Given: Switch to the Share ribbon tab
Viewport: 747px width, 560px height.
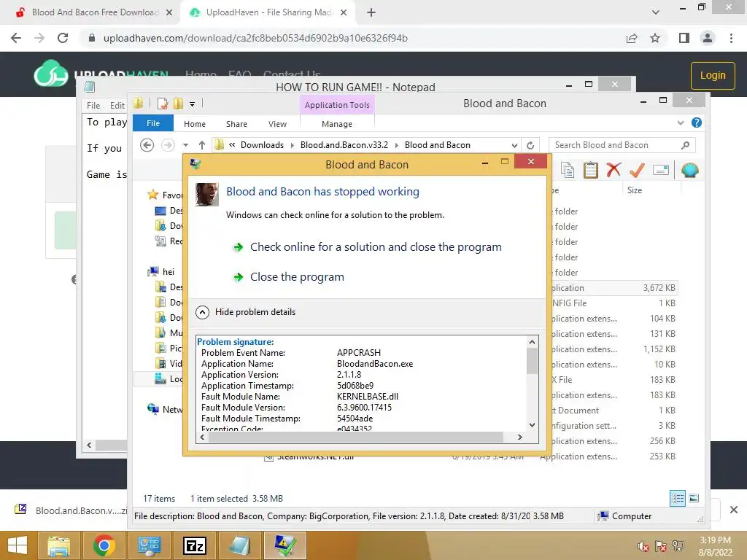Looking at the screenshot, I should point(236,124).
